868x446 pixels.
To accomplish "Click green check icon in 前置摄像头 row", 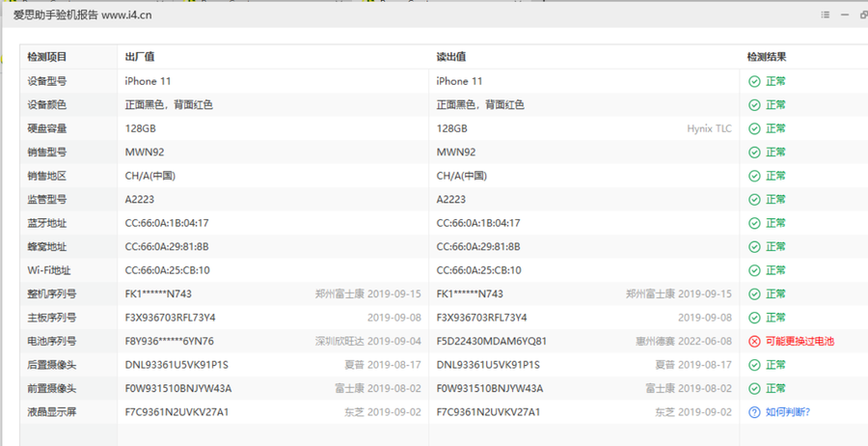I will tap(754, 388).
